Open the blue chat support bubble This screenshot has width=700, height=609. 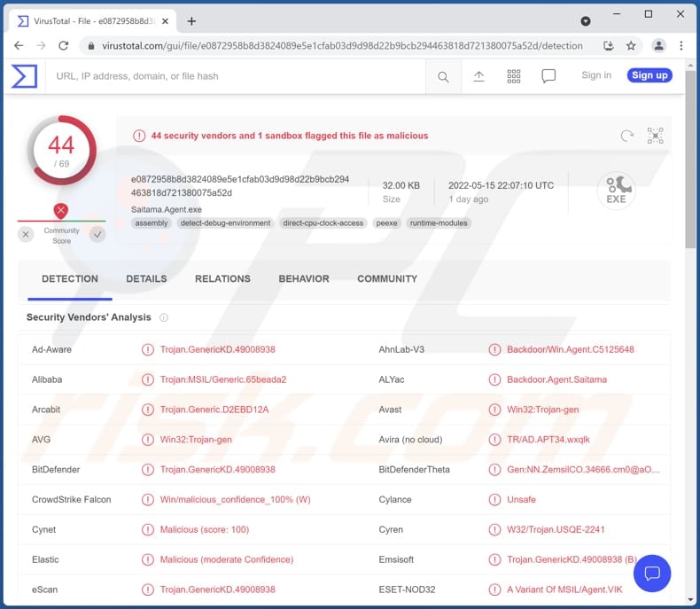point(652,574)
